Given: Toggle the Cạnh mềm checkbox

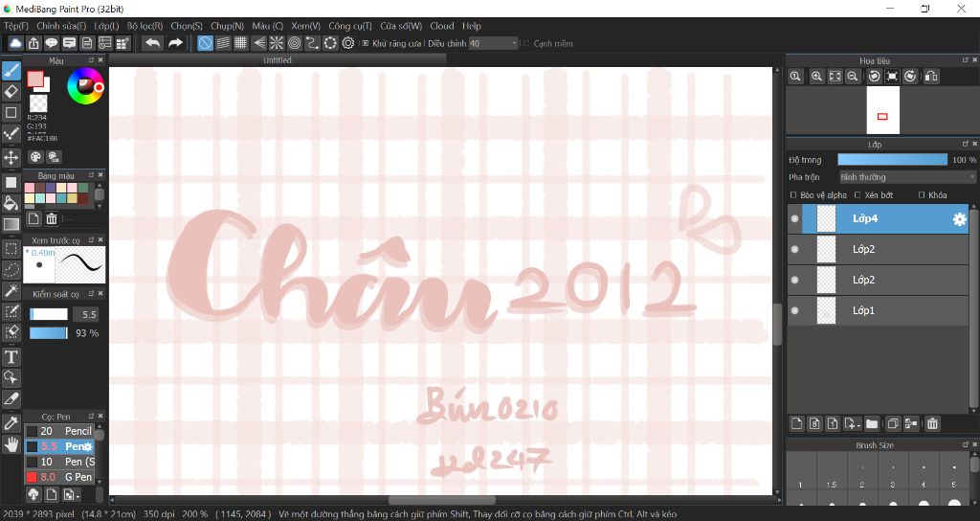Looking at the screenshot, I should [x=526, y=43].
